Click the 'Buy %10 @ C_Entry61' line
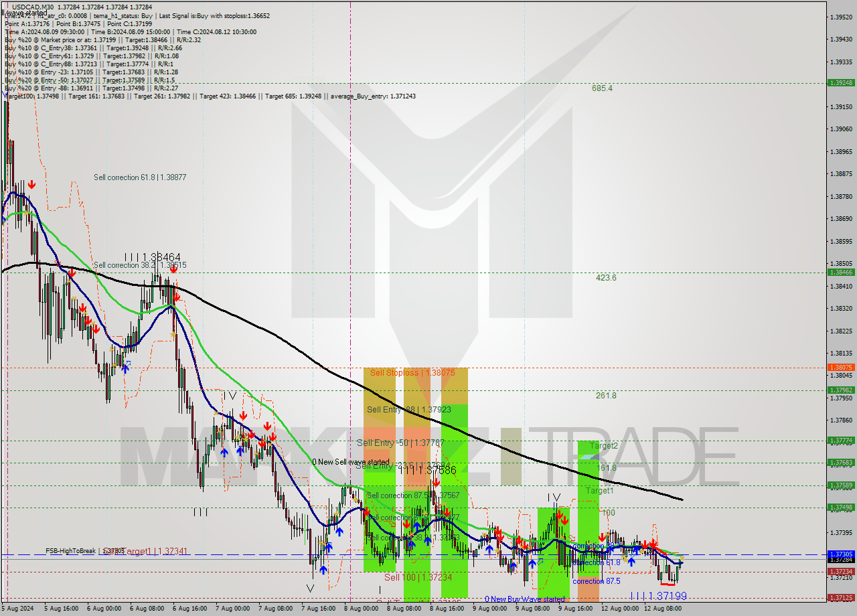 tap(92, 56)
